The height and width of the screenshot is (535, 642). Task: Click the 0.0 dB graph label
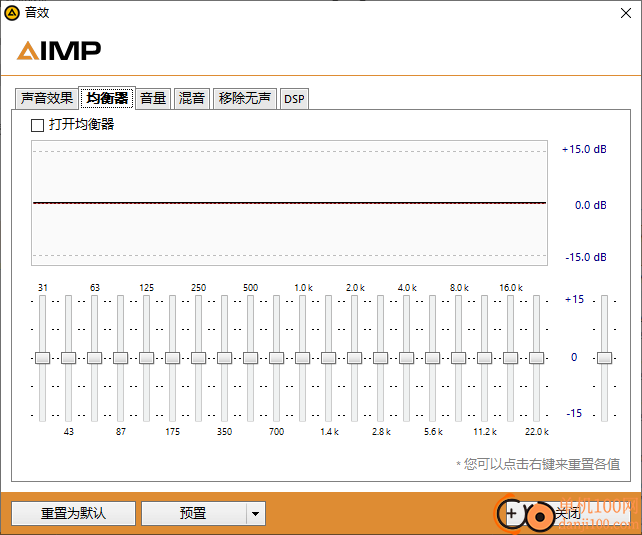590,205
